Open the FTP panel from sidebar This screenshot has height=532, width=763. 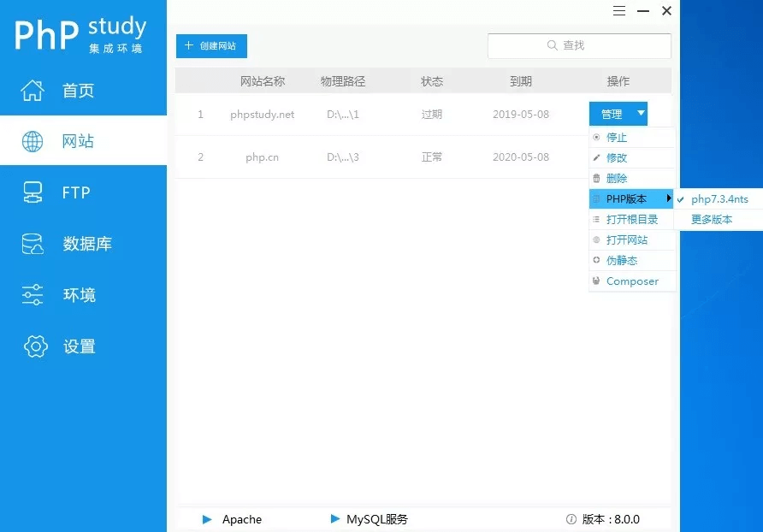click(75, 192)
